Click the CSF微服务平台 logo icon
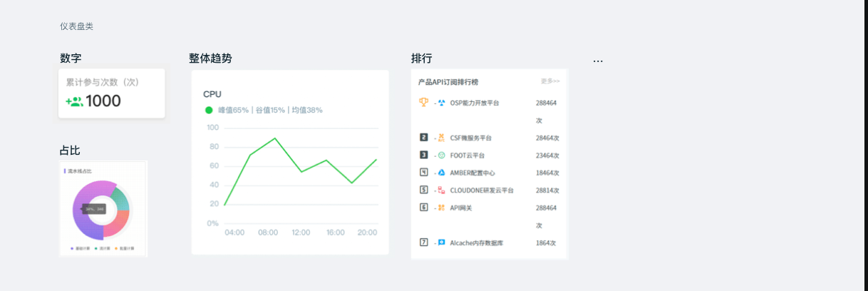Screen dimensions: 868x291 (x=442, y=138)
